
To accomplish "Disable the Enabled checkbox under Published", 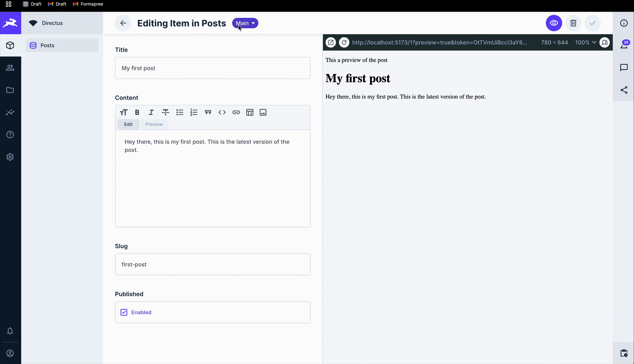I will [x=124, y=312].
